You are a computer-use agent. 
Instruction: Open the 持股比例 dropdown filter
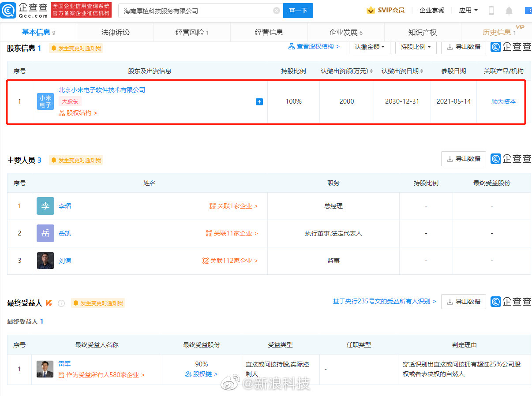[x=416, y=47]
